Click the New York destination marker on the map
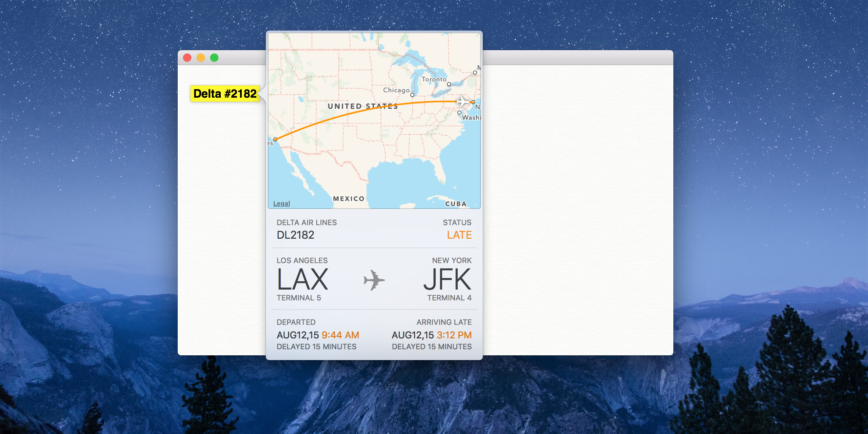 [473, 102]
